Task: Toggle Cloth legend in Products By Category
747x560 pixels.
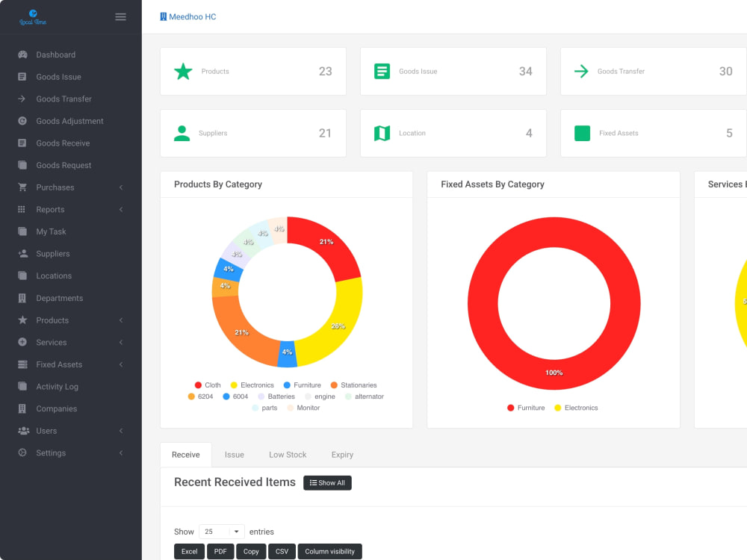Action: pyautogui.click(x=208, y=385)
